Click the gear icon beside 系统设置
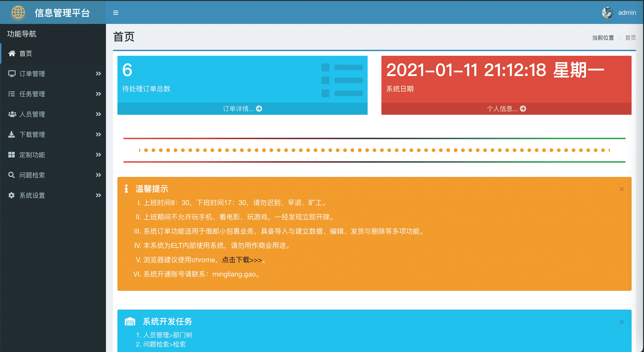Screen dimensions: 644x352 click(12, 195)
